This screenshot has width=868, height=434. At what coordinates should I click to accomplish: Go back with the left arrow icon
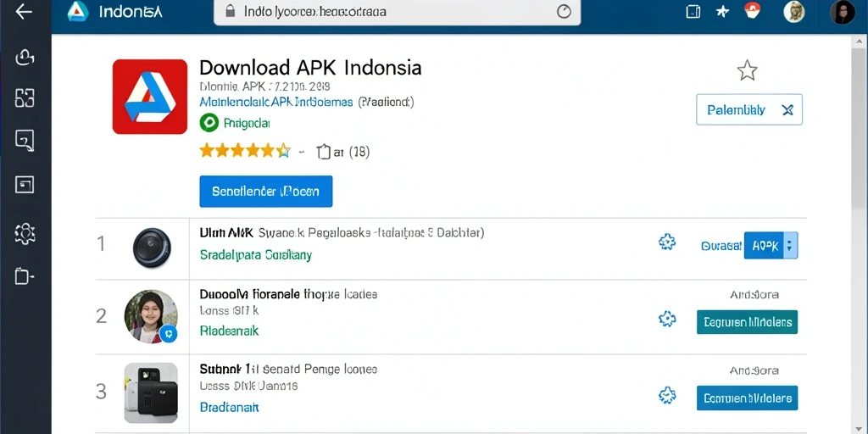point(24,11)
